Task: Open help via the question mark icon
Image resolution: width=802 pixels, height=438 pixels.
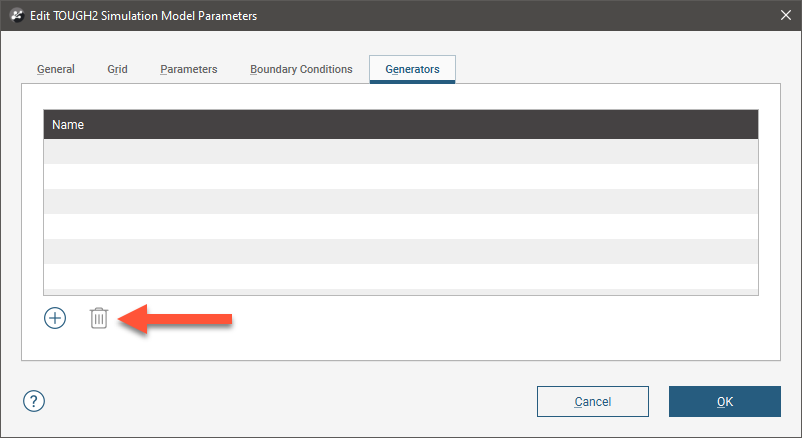Action: tap(34, 401)
